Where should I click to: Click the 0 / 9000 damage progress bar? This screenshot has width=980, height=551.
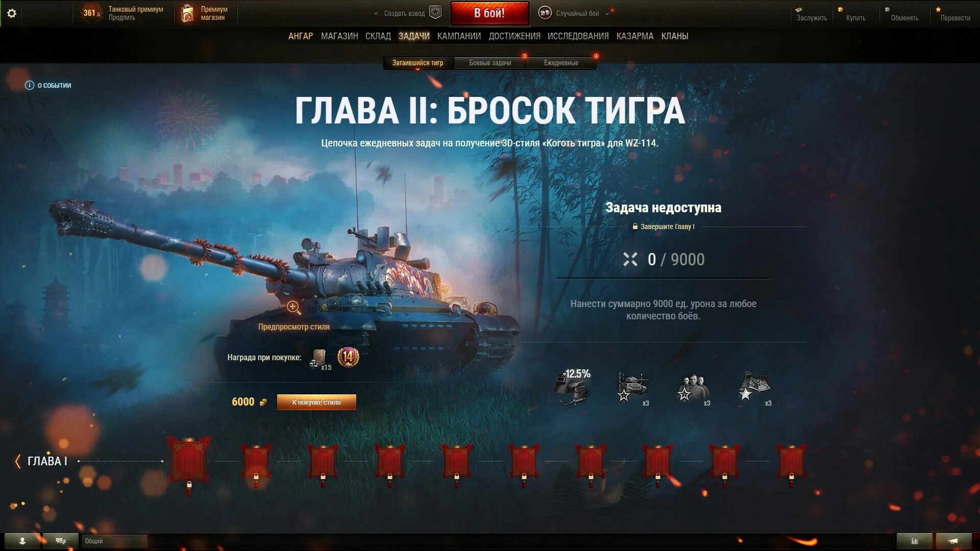point(663,278)
